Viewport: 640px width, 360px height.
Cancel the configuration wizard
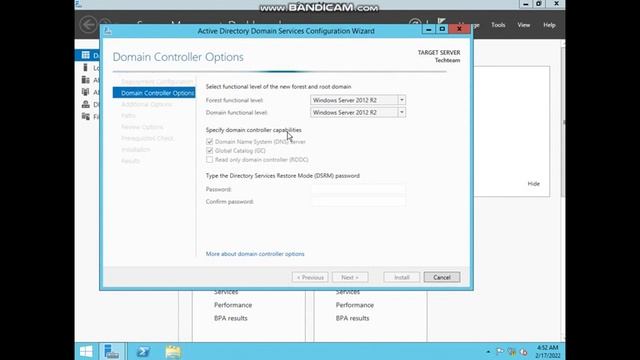coord(442,277)
